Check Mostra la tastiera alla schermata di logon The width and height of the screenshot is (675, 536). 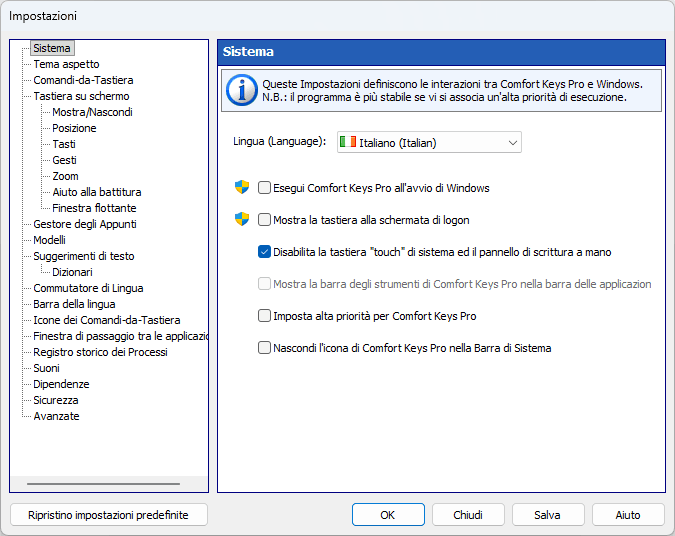coord(264,220)
